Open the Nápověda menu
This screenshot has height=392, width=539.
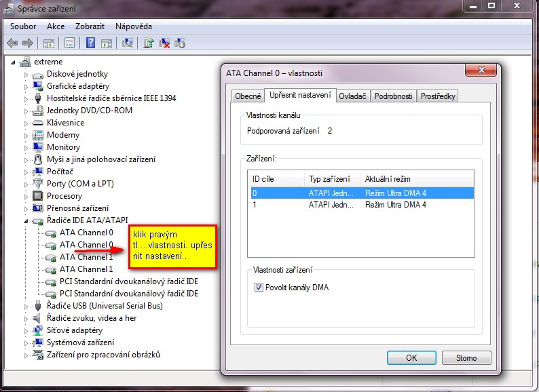(133, 26)
